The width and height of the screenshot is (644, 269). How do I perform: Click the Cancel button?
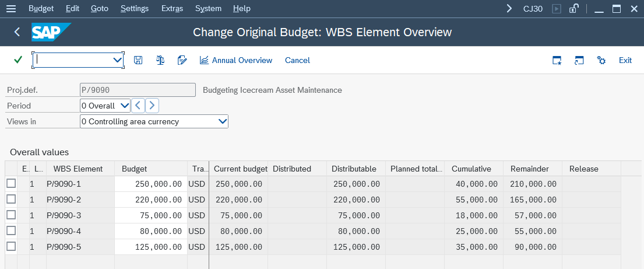pyautogui.click(x=297, y=61)
